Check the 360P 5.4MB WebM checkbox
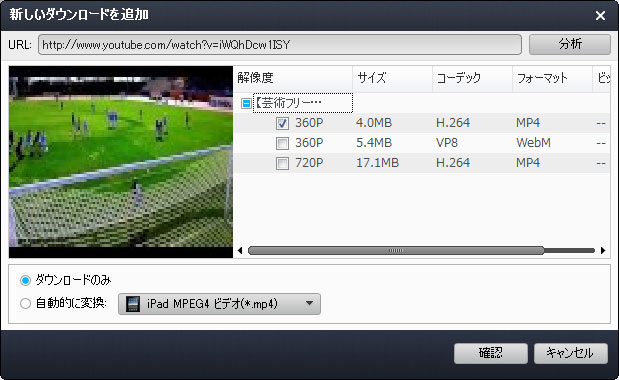619x380 pixels. point(282,143)
